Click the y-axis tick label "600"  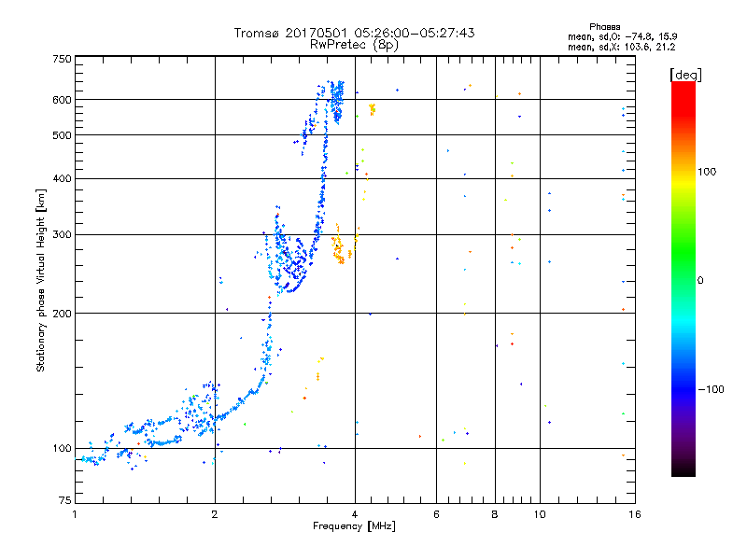(62, 100)
